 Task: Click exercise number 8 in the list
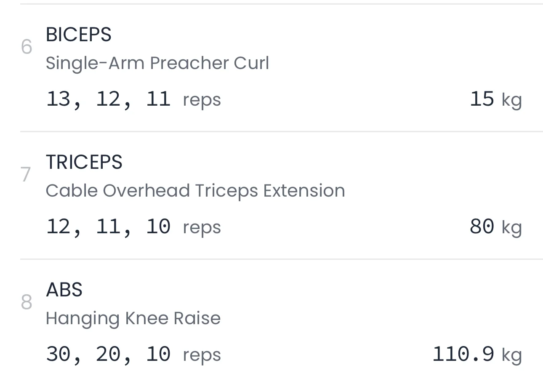[x=27, y=302]
